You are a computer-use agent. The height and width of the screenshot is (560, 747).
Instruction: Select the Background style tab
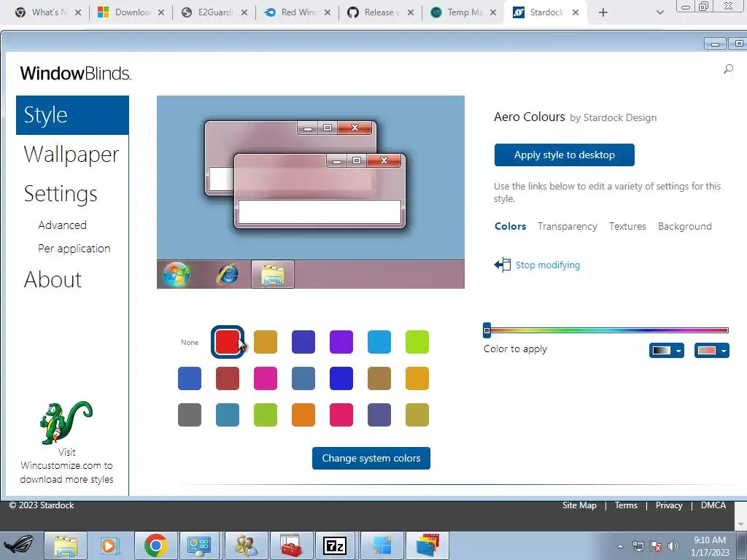[684, 226]
